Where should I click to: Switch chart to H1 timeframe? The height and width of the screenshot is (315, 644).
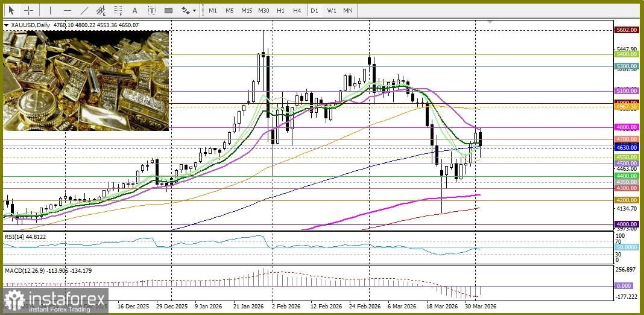280,10
